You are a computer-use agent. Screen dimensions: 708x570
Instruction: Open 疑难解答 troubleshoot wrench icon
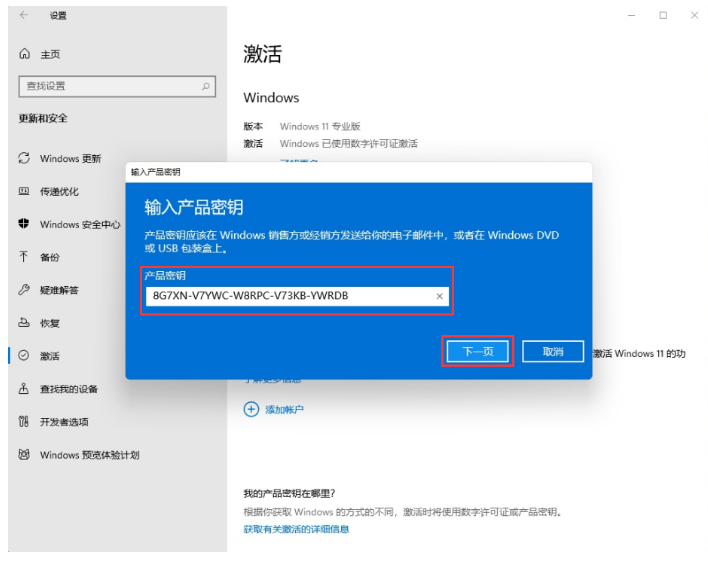(x=24, y=290)
